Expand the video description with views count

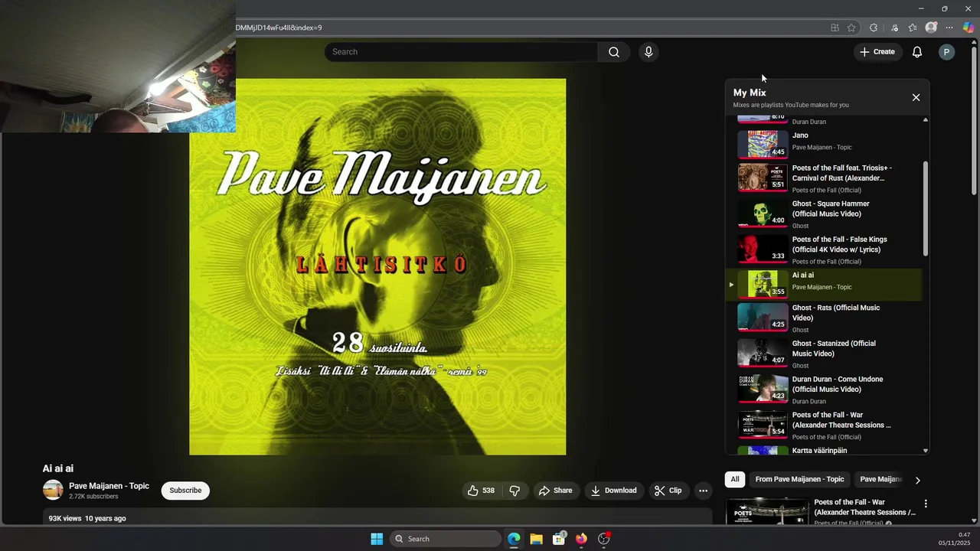tap(377, 518)
